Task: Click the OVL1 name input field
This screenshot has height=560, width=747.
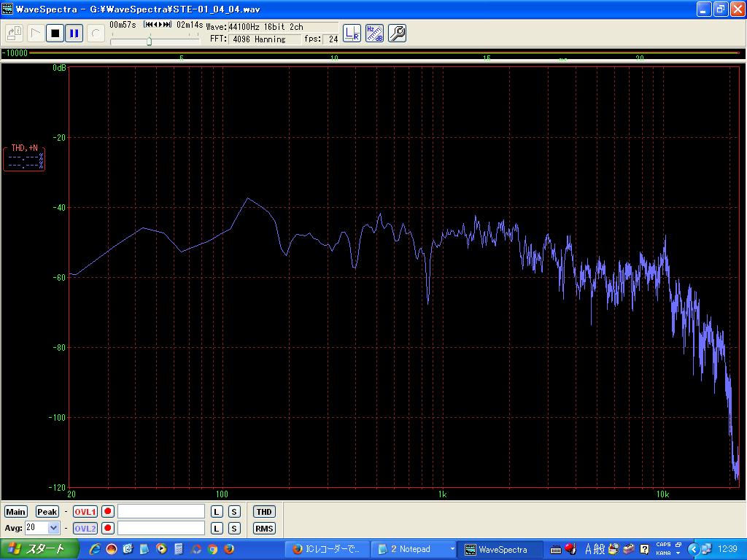Action: tap(161, 511)
